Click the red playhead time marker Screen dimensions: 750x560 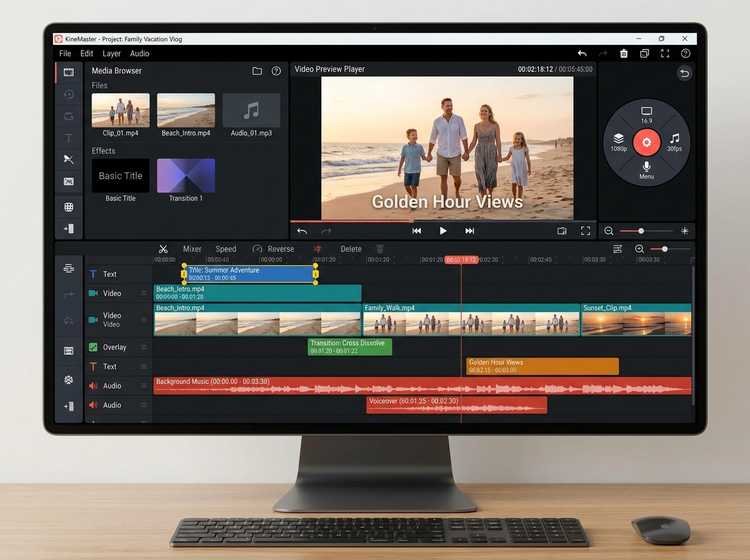[461, 259]
